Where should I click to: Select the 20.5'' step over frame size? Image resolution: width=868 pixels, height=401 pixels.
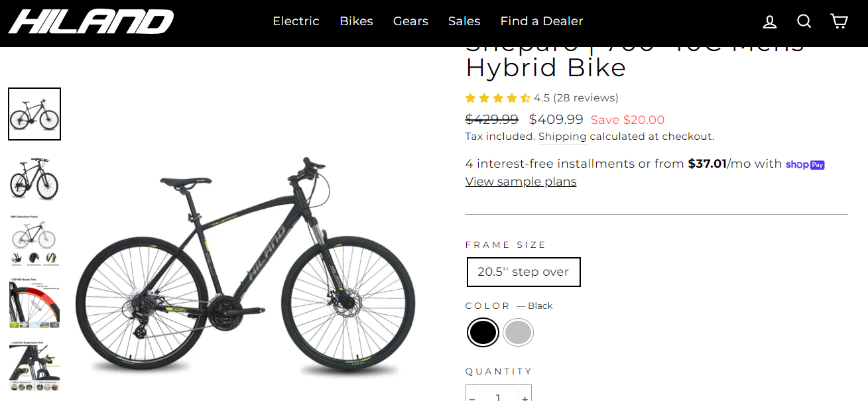[x=523, y=272]
